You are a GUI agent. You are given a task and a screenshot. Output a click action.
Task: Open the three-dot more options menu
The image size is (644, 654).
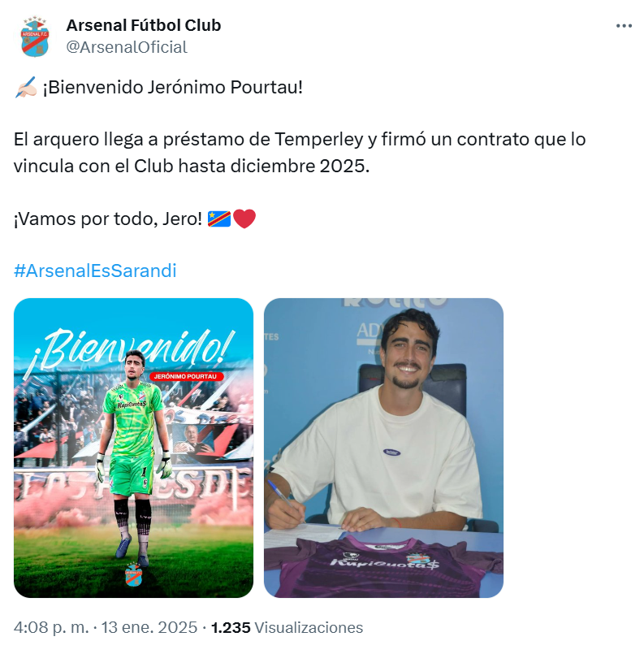tap(624, 26)
